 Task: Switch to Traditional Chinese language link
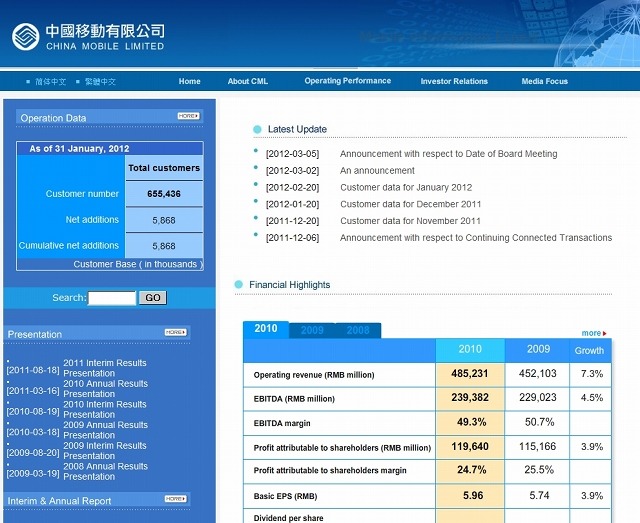tap(100, 82)
